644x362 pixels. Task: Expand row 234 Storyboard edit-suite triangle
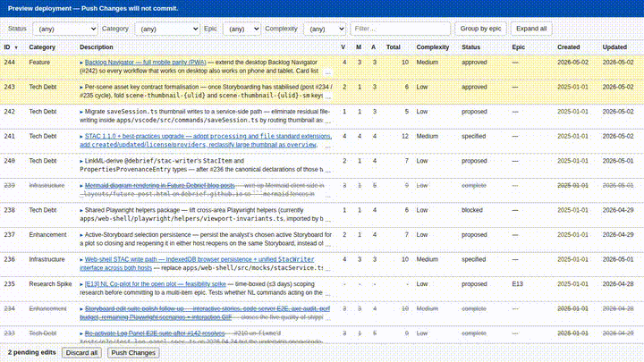(81, 309)
